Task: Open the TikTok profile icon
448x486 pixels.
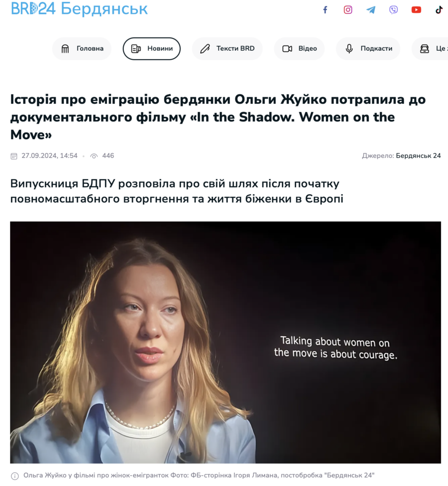Action: point(439,10)
